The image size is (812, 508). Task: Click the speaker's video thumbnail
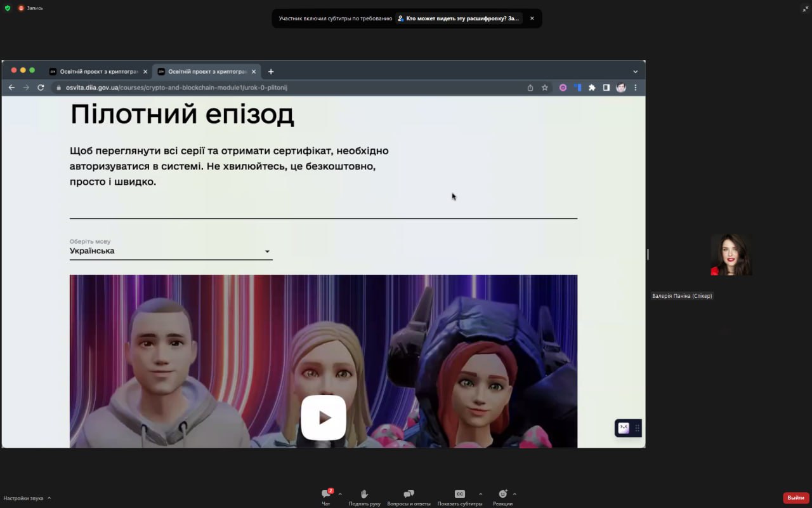pyautogui.click(x=731, y=255)
